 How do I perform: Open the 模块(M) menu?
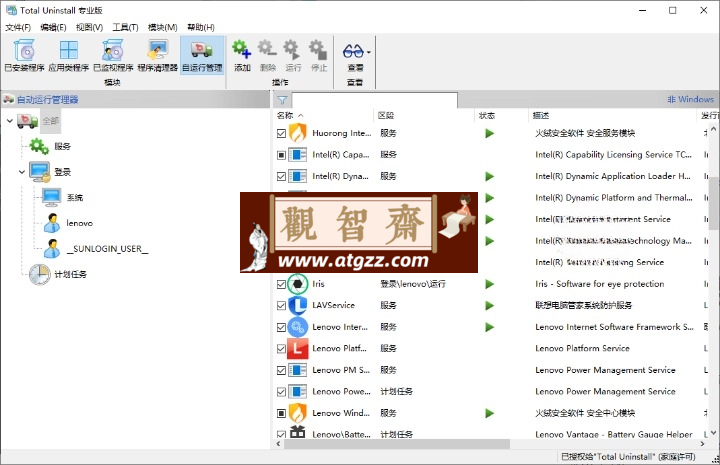click(163, 28)
